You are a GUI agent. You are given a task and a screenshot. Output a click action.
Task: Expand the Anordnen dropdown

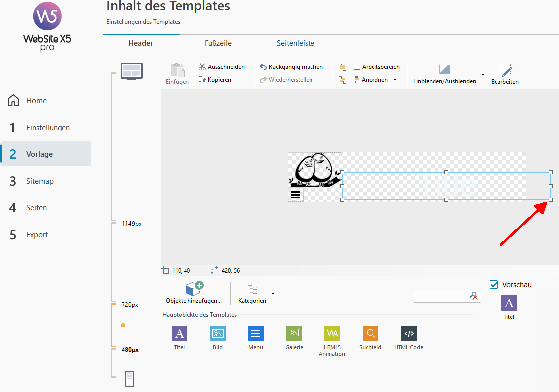click(395, 80)
